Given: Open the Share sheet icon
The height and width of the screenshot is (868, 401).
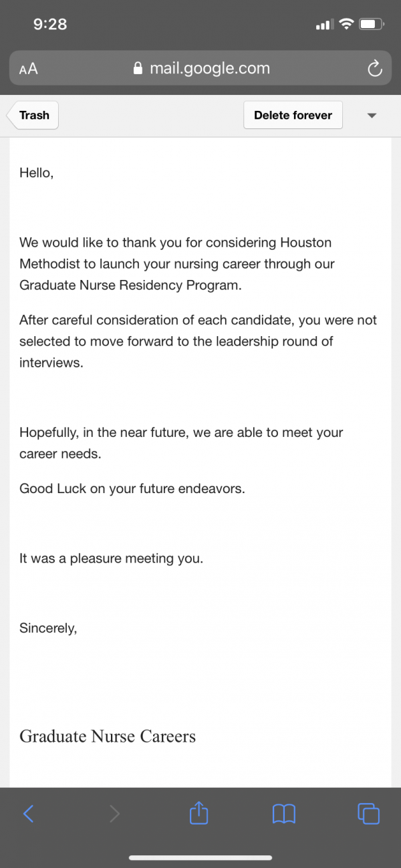Looking at the screenshot, I should (x=199, y=812).
